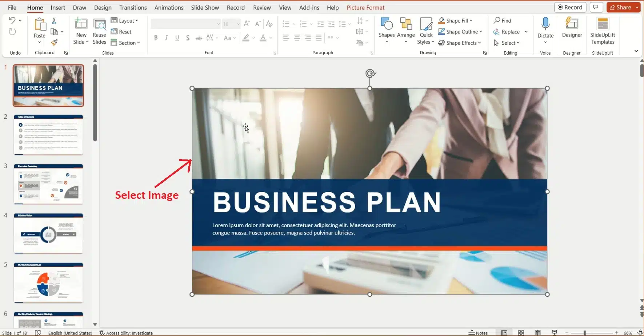
Task: Toggle the Notes pane
Action: 478,333
